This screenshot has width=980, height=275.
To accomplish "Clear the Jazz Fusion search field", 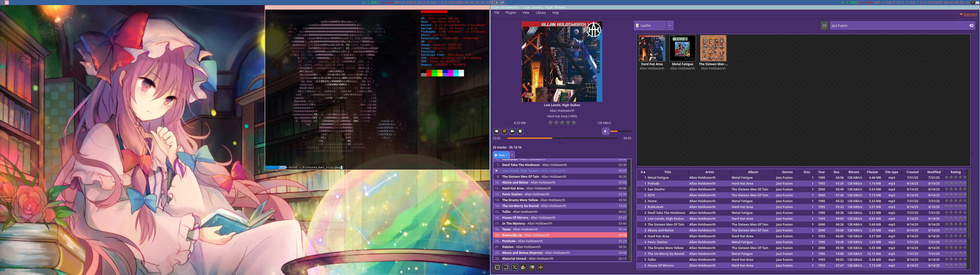I will [x=971, y=25].
